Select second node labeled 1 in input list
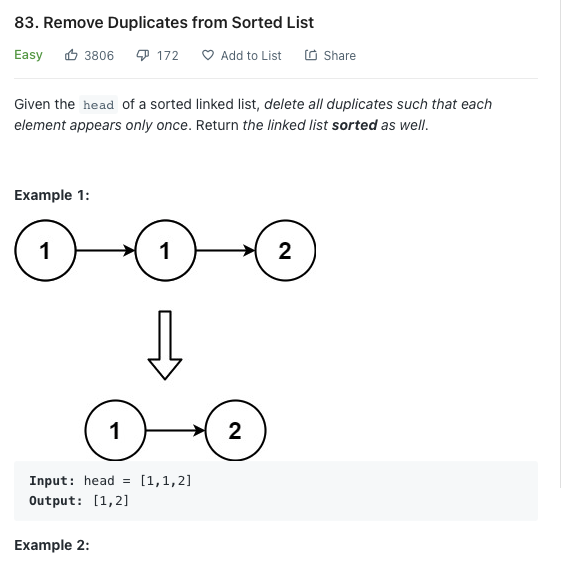The width and height of the screenshot is (561, 565). pos(165,250)
